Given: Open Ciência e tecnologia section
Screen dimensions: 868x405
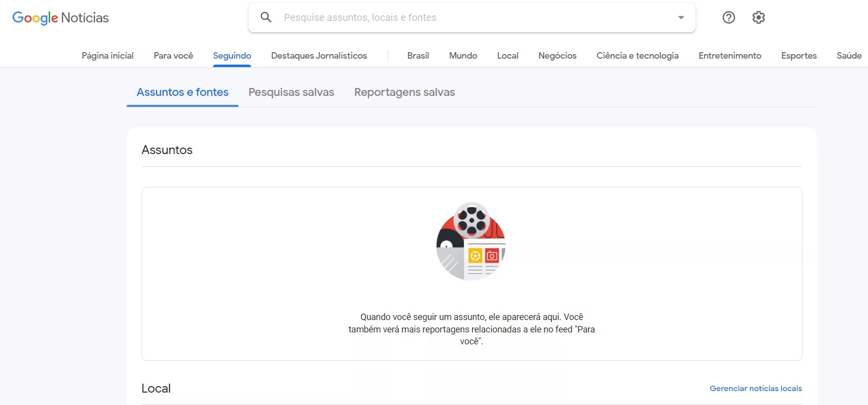Looking at the screenshot, I should click(637, 56).
